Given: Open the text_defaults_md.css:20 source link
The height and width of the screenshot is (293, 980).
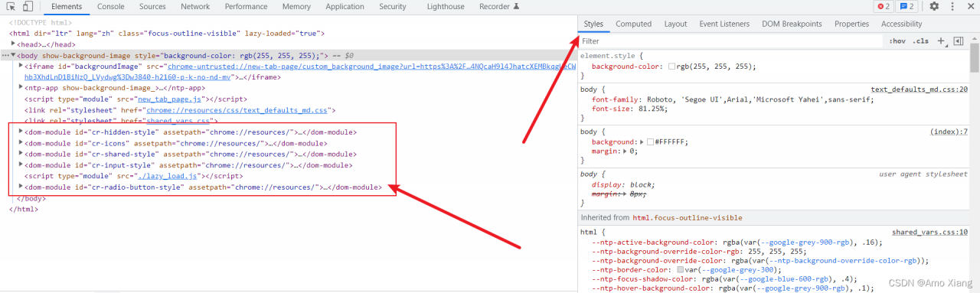Looking at the screenshot, I should [919, 90].
